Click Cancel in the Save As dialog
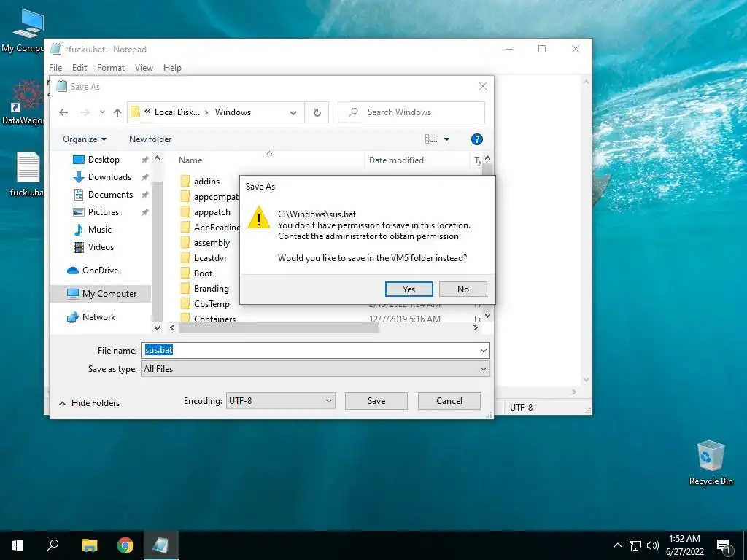The width and height of the screenshot is (747, 560). (449, 401)
